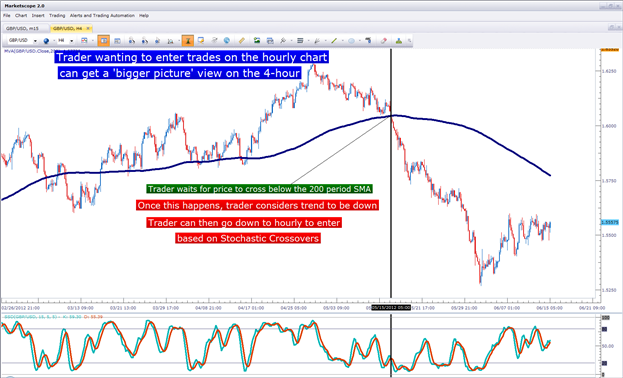Screen dimensions: 623x378
Task: Click the green '200 period SMA' chart label
Action: coord(259,189)
